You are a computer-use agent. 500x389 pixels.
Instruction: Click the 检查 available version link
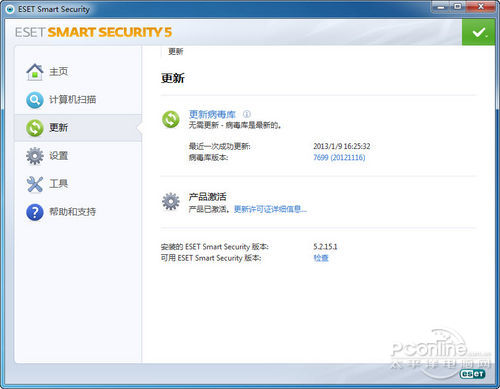point(321,258)
